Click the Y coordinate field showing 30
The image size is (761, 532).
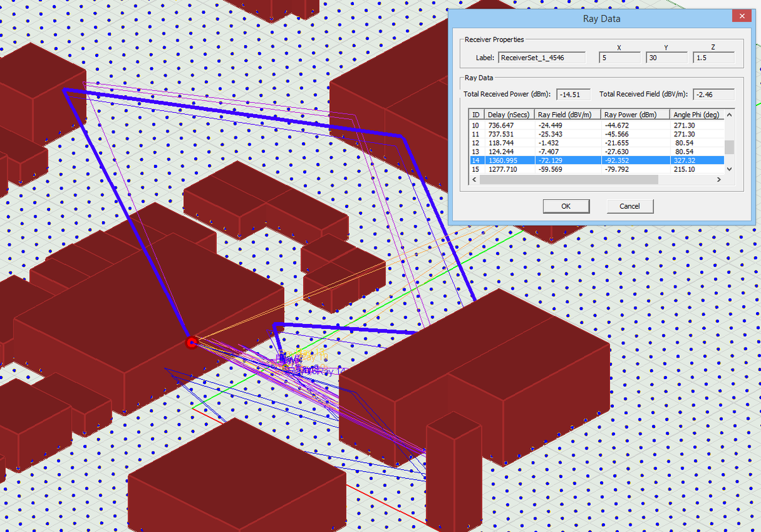coord(667,57)
